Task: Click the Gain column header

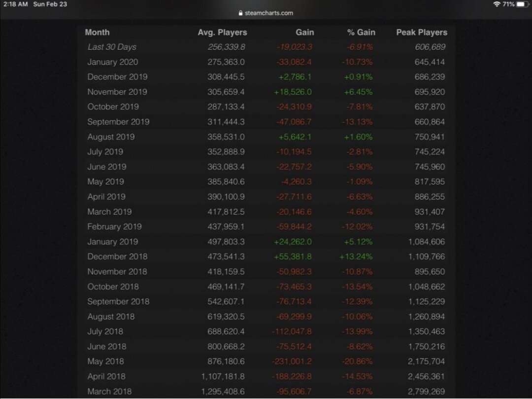Action: [x=304, y=33]
